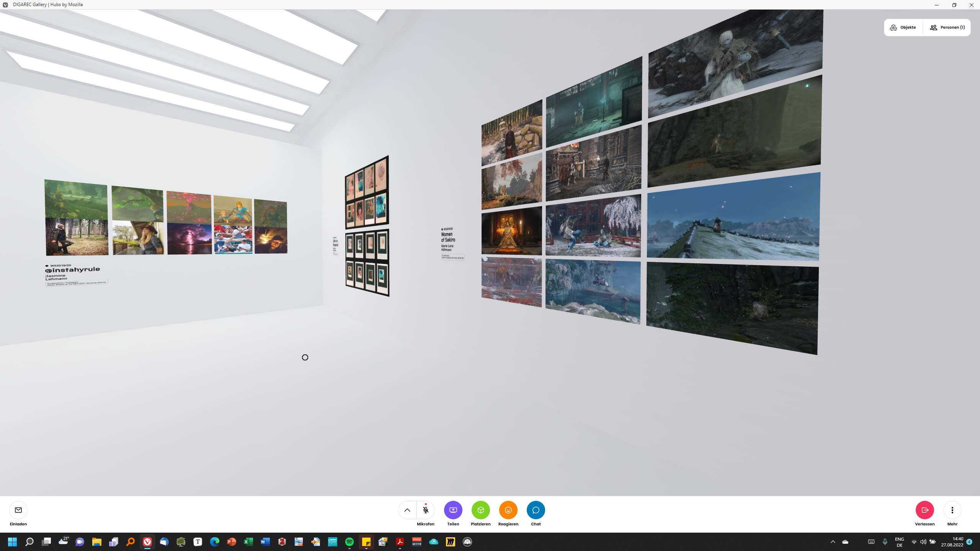Open the Personen (1) list
Screen dimensions: 980x551
947,28
